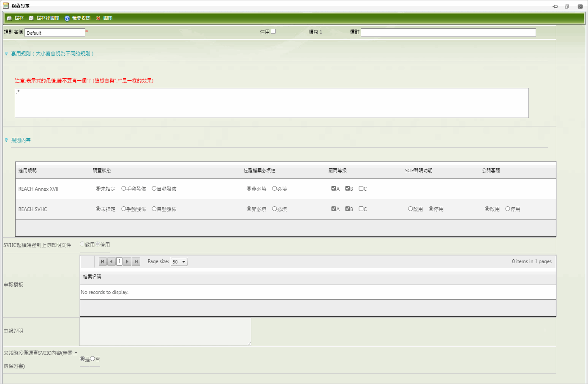This screenshot has width=588, height=384.
Task: Check vendor grade C for REACH Annex XVII
Action: [x=361, y=189]
